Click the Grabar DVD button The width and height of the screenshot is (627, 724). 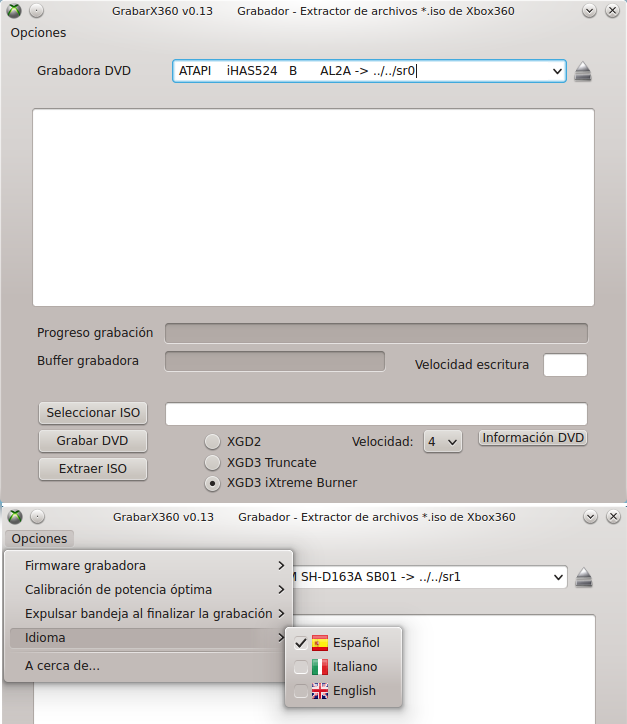[93, 441]
